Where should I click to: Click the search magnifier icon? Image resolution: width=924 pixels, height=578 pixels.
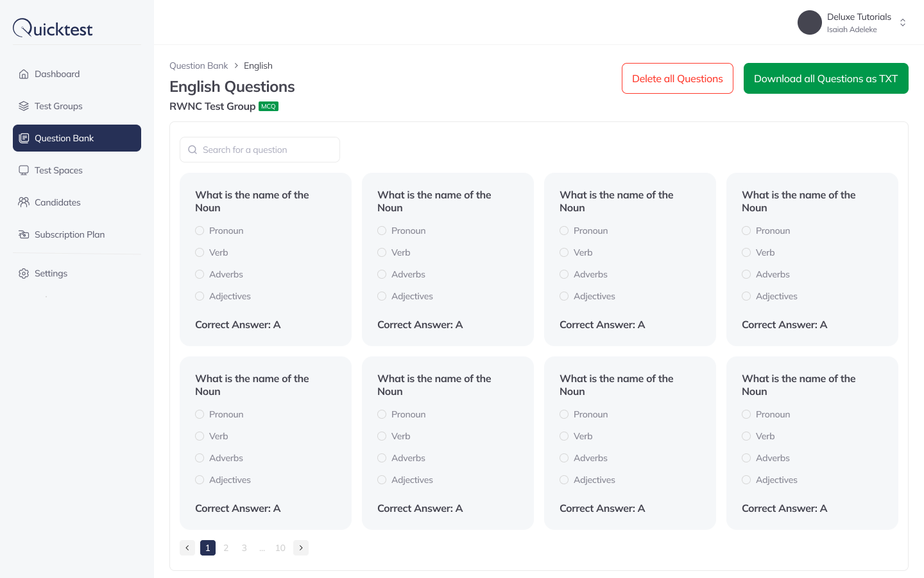coord(192,149)
